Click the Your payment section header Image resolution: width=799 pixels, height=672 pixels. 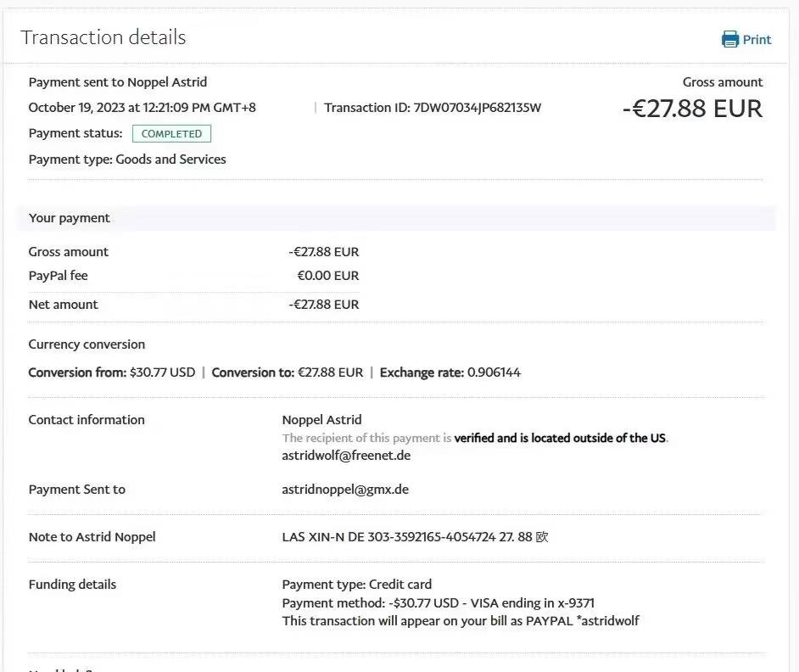(69, 218)
